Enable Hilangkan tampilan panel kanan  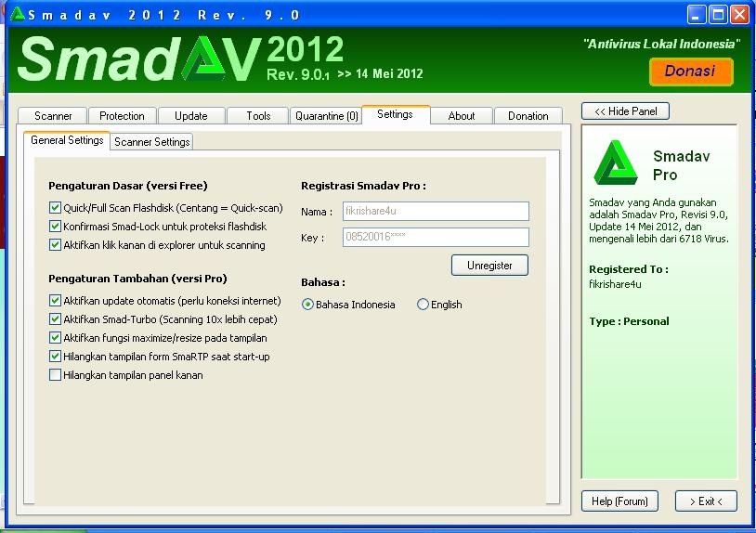point(55,375)
